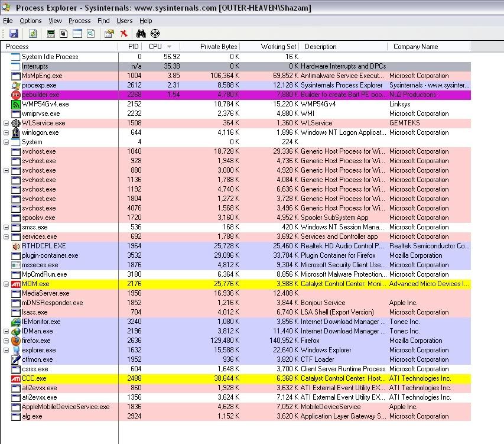Collapse the smss.exe tree node
Image resolution: width=504 pixels, height=444 pixels.
click(6, 227)
